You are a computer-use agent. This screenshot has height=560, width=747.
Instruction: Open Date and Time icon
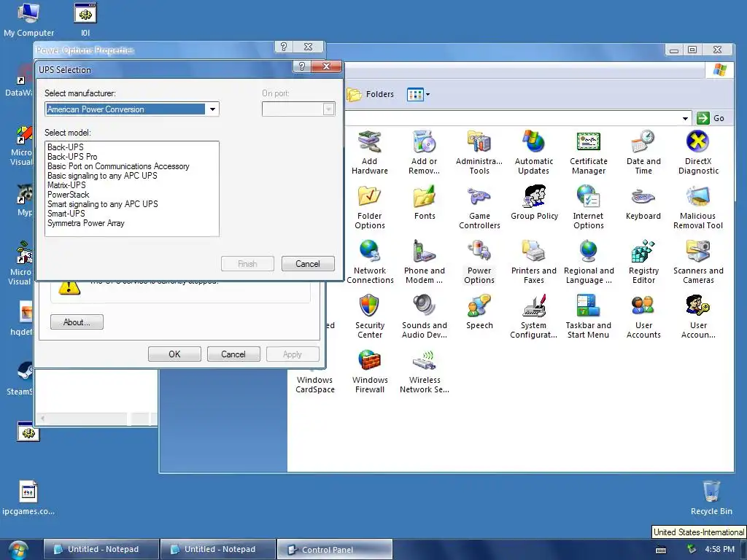click(643, 152)
